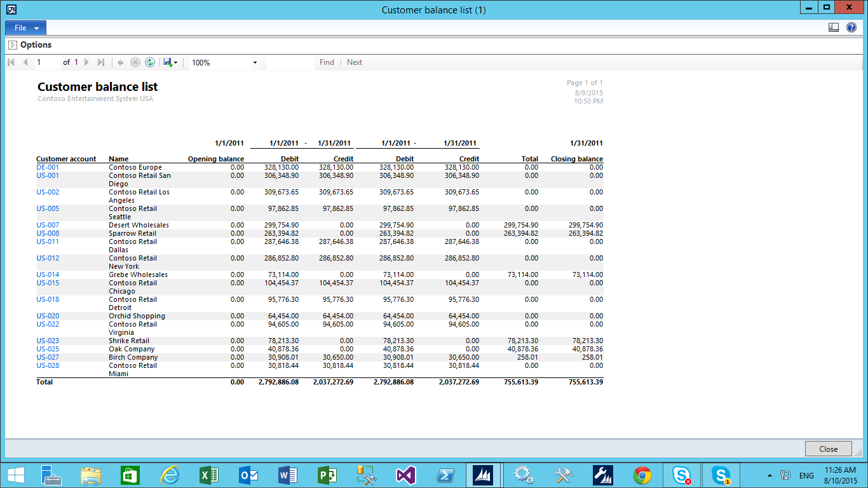Click the Close button
Viewport: 868px width, 488px height.
point(829,449)
